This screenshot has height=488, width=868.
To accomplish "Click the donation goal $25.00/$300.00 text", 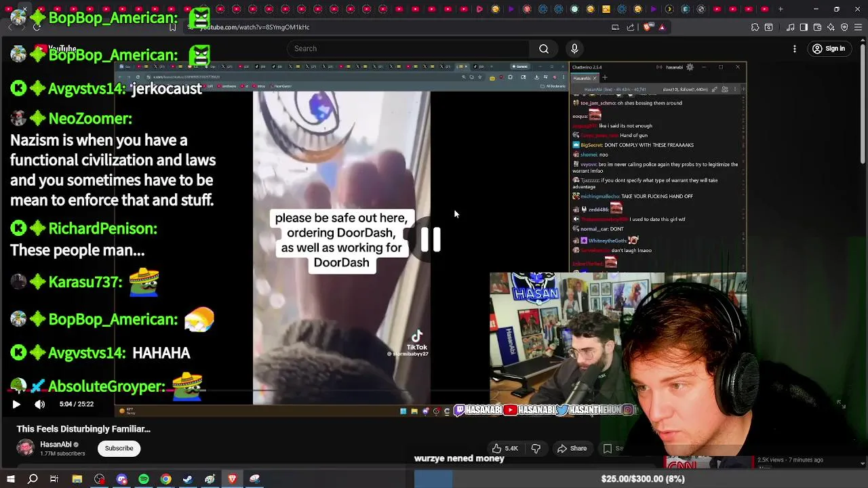I will (643, 479).
